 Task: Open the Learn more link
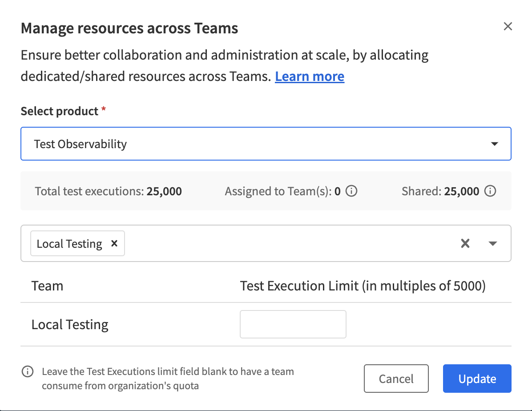(x=310, y=77)
